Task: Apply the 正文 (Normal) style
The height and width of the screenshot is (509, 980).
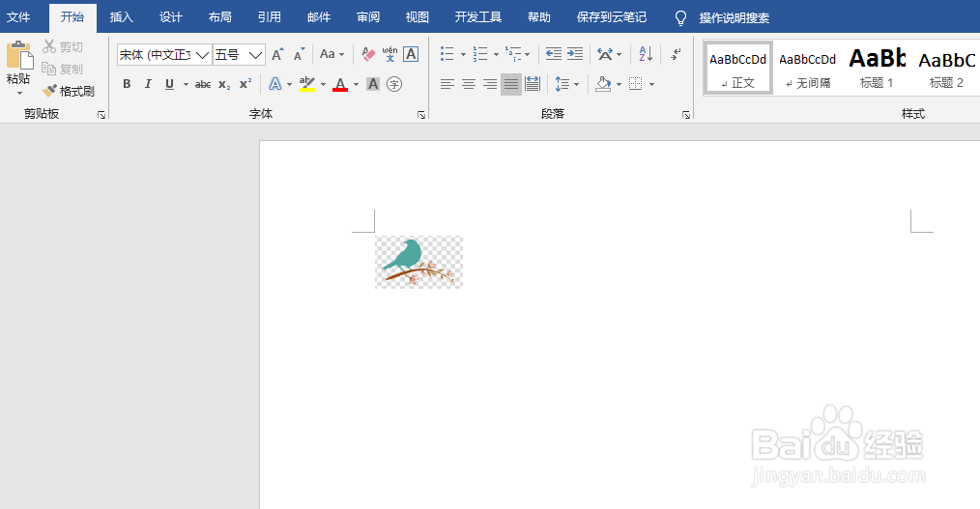Action: pyautogui.click(x=738, y=68)
